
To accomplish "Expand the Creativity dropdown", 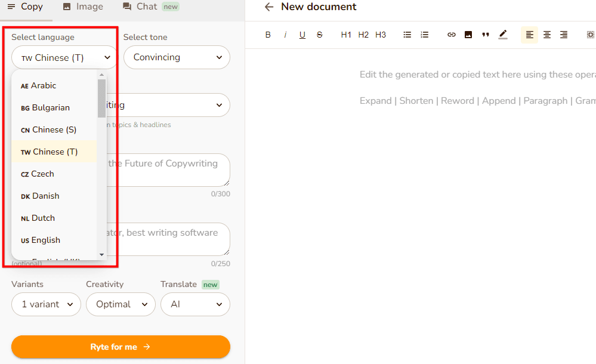I will click(x=121, y=304).
